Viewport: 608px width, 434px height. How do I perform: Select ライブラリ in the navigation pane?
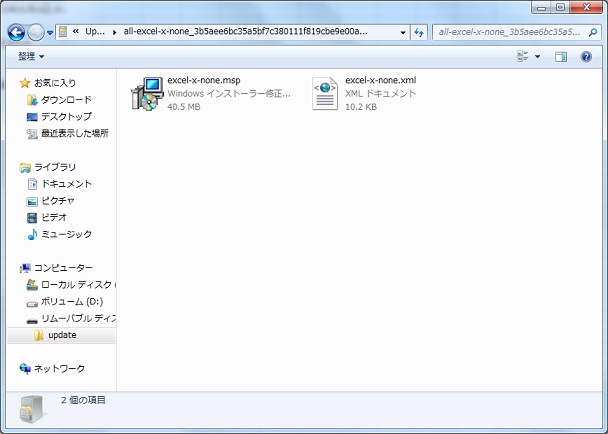point(55,167)
